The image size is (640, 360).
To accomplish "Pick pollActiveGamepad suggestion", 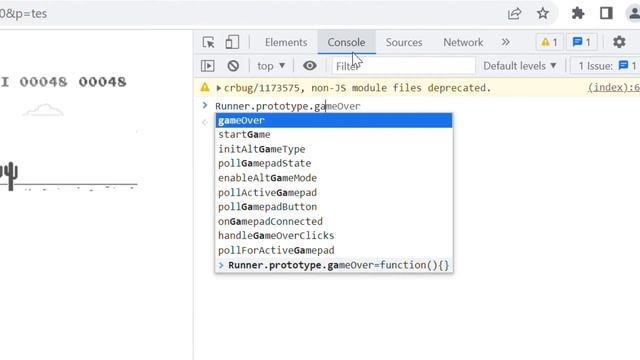I will [334, 193].
